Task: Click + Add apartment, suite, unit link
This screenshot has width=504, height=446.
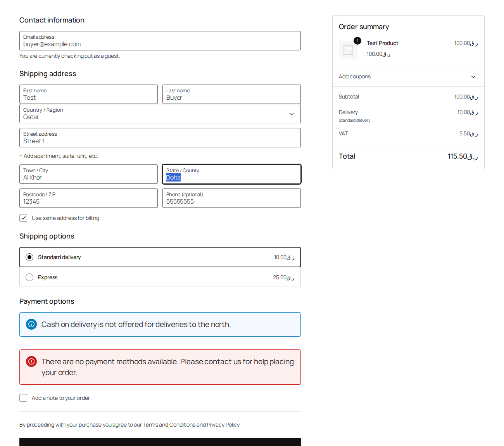Action: click(x=59, y=156)
